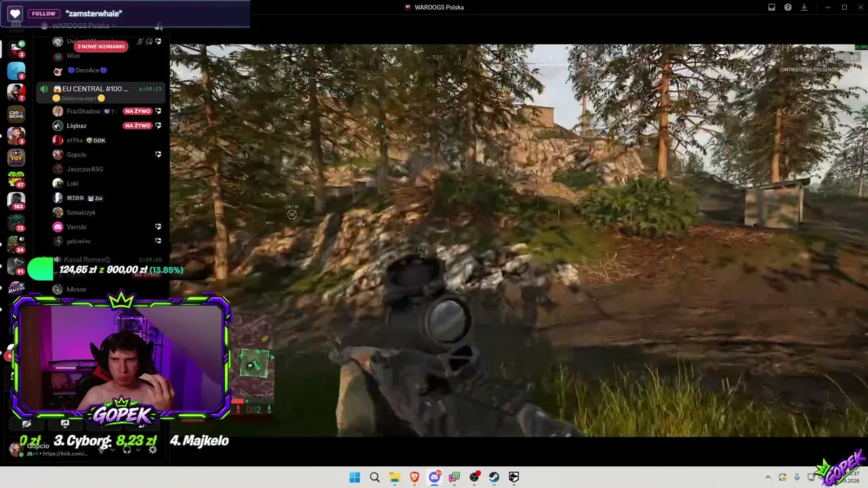Open the Discord inbox icon in title bar

tap(772, 7)
